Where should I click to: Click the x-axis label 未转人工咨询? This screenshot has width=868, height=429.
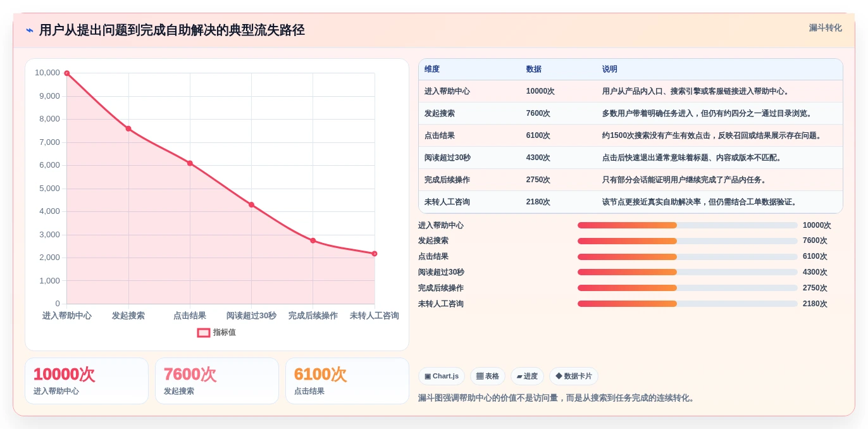[375, 316]
